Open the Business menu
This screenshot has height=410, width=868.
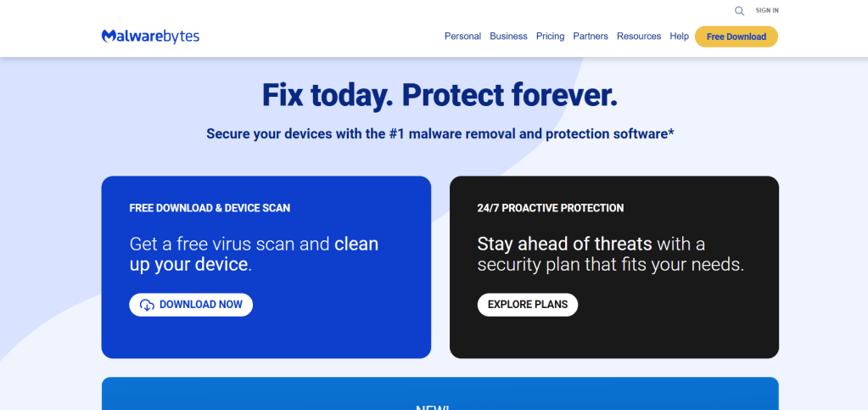(x=508, y=37)
